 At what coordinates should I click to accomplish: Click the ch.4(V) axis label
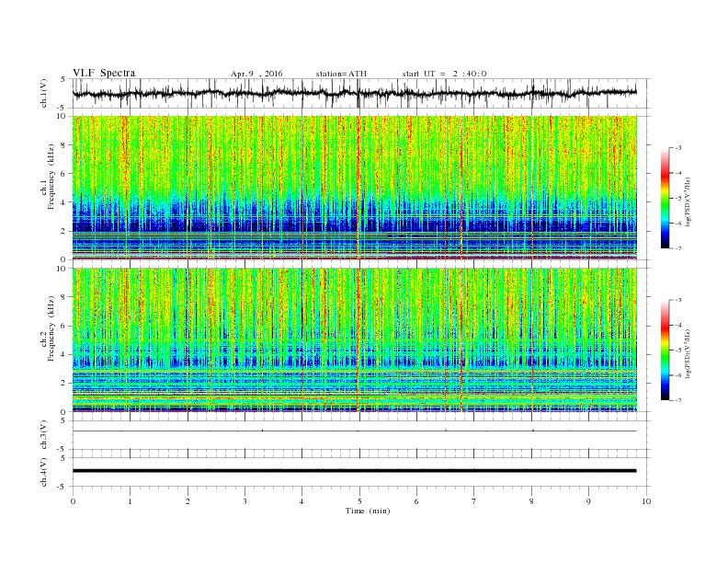44,472
